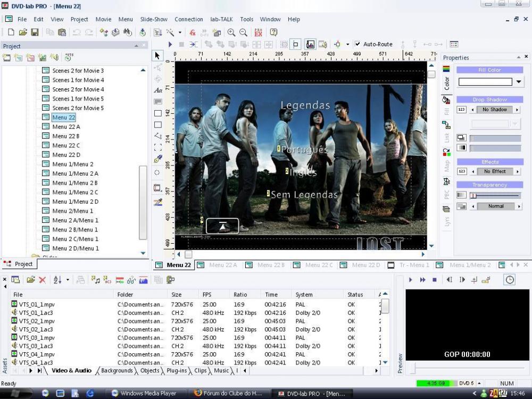Click the help question mark icon
Viewport: 532px width, 399px height.
pyautogui.click(x=273, y=32)
